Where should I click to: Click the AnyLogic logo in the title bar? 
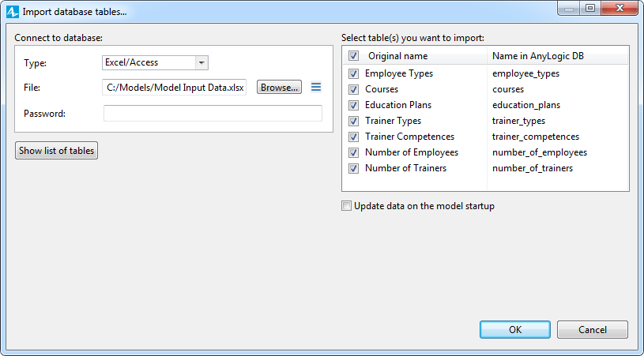(x=13, y=12)
